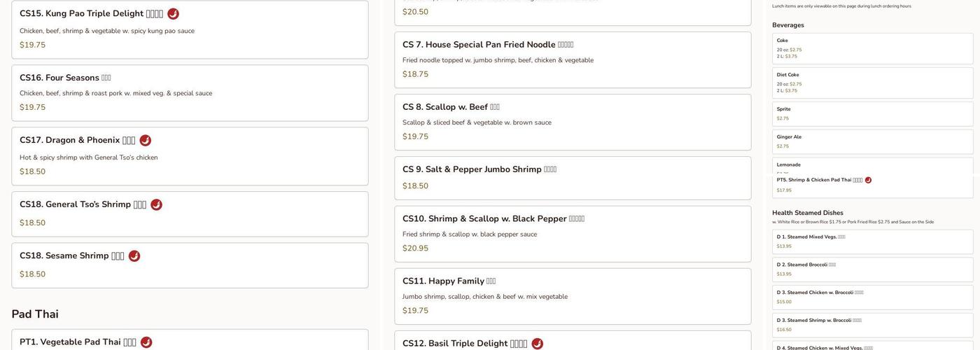Select Sprite from the Beverages section
Viewport: 980px width, 350px height.
pyautogui.click(x=872, y=113)
